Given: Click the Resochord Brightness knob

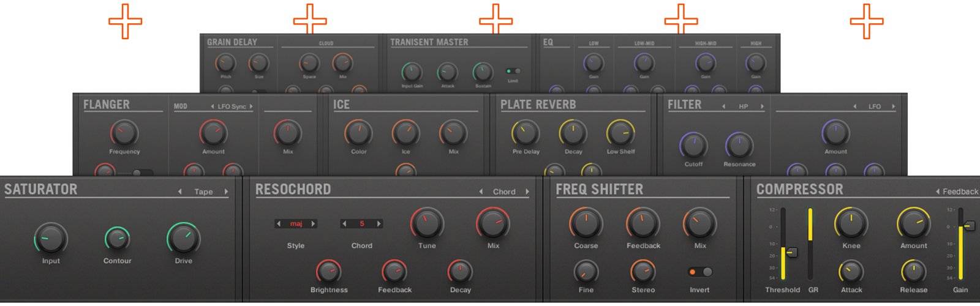Looking at the screenshot, I should point(328,272).
